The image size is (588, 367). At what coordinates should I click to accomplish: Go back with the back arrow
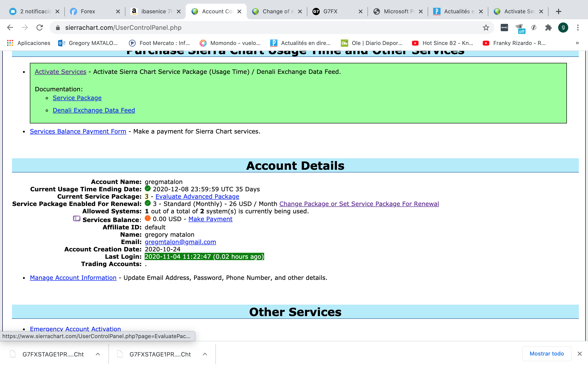pyautogui.click(x=10, y=28)
